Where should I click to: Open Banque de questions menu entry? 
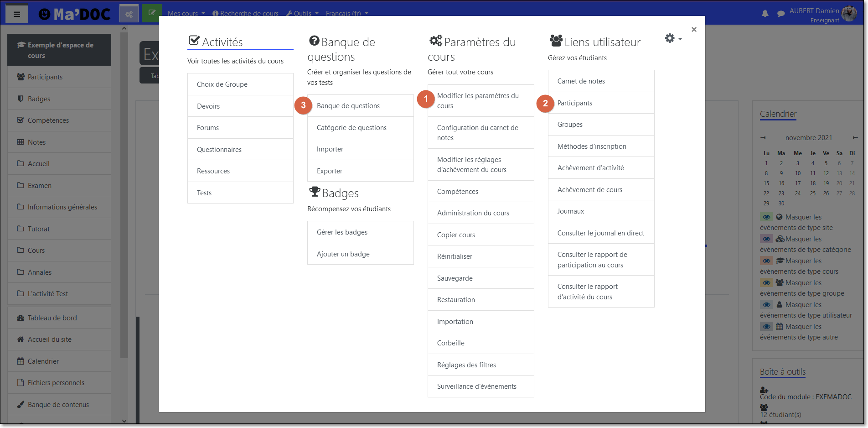point(348,106)
